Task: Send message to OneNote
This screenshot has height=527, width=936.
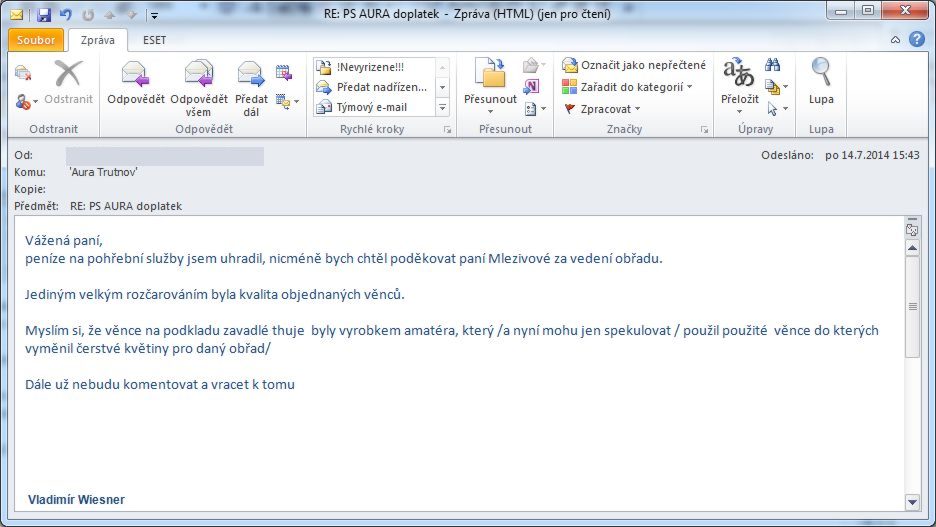Action: point(532,86)
